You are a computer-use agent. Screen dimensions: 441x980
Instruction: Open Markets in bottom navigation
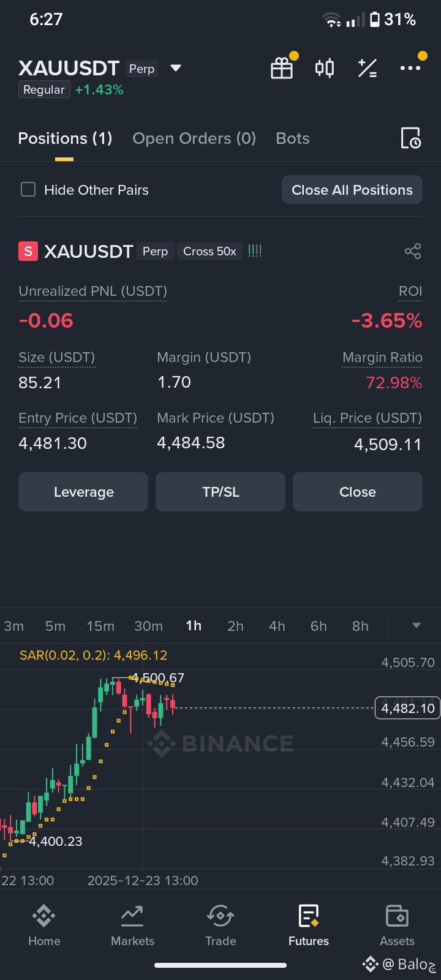132,925
